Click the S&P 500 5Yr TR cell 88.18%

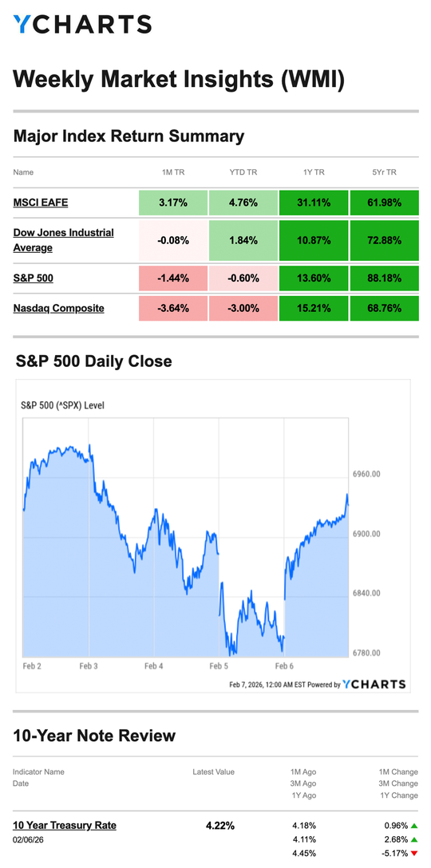[385, 278]
